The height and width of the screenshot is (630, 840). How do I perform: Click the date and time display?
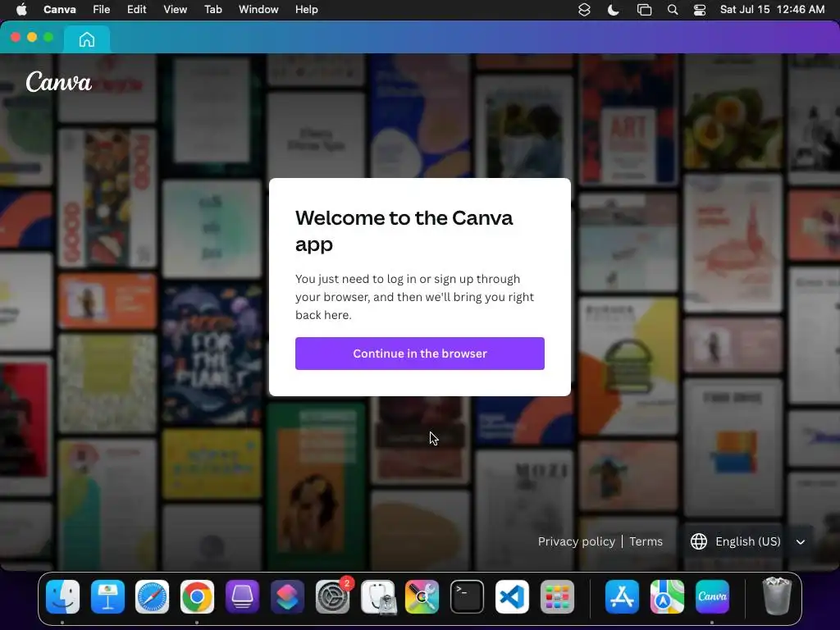coord(772,10)
